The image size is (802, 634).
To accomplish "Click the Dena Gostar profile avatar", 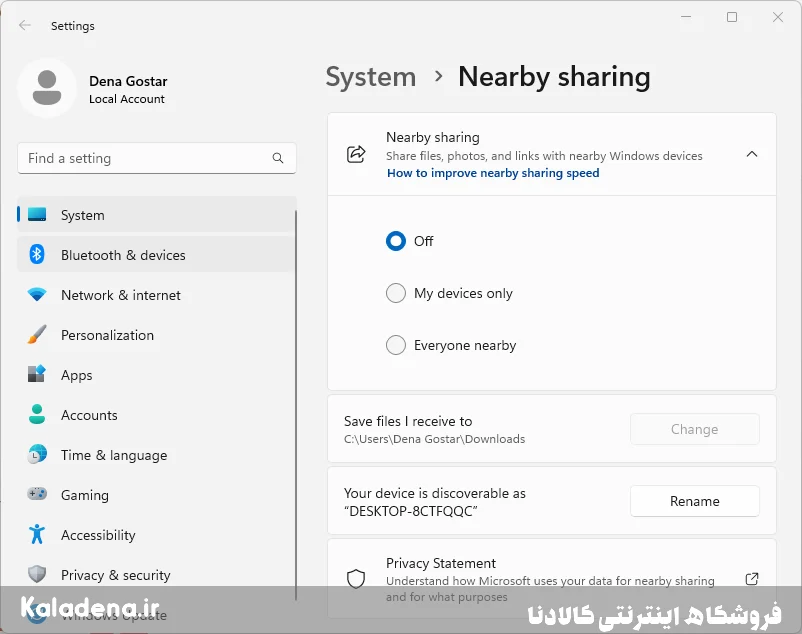I will pyautogui.click(x=47, y=88).
